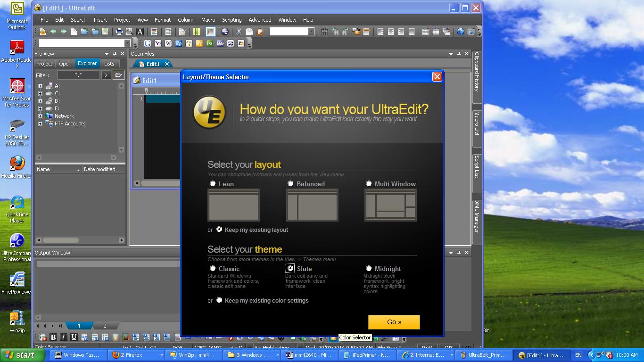The image size is (644, 362).
Task: Switch to the Lists tab
Action: click(109, 64)
